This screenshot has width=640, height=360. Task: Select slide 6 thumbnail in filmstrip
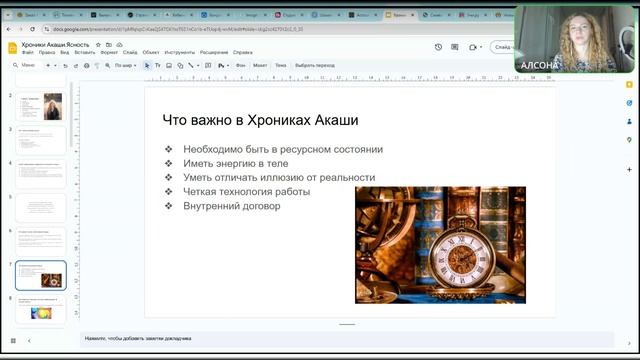[41, 242]
